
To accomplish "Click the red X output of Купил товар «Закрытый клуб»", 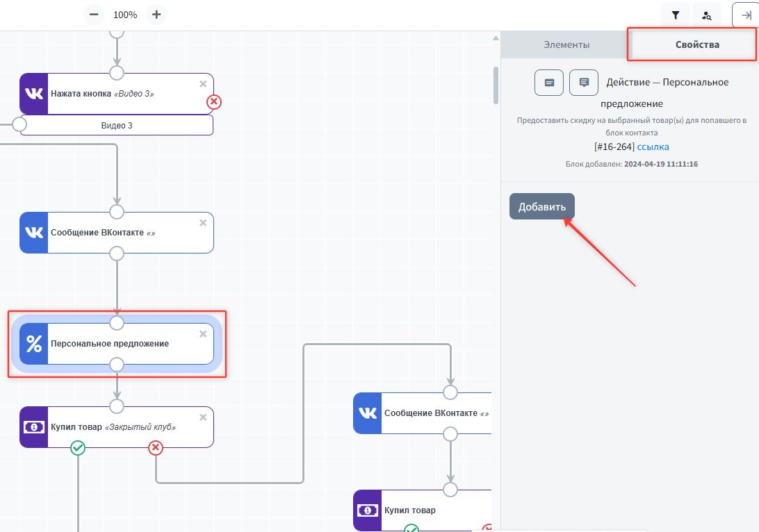I will 156,448.
